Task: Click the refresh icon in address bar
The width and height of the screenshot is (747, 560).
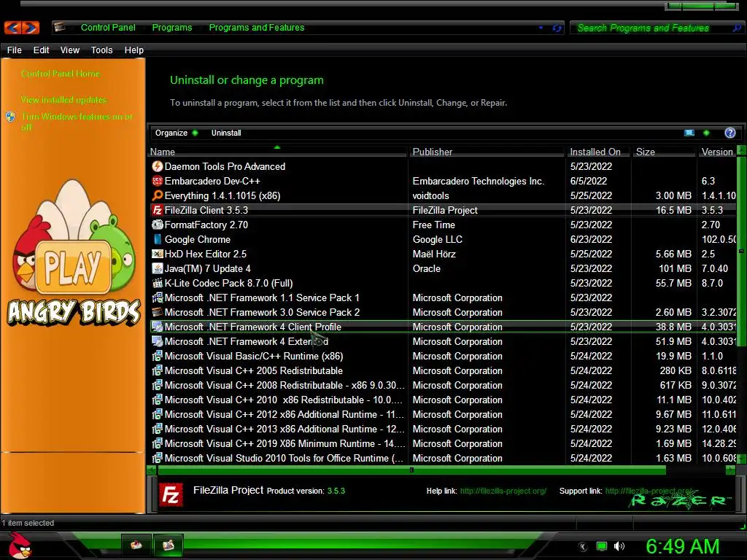Action: click(x=557, y=28)
